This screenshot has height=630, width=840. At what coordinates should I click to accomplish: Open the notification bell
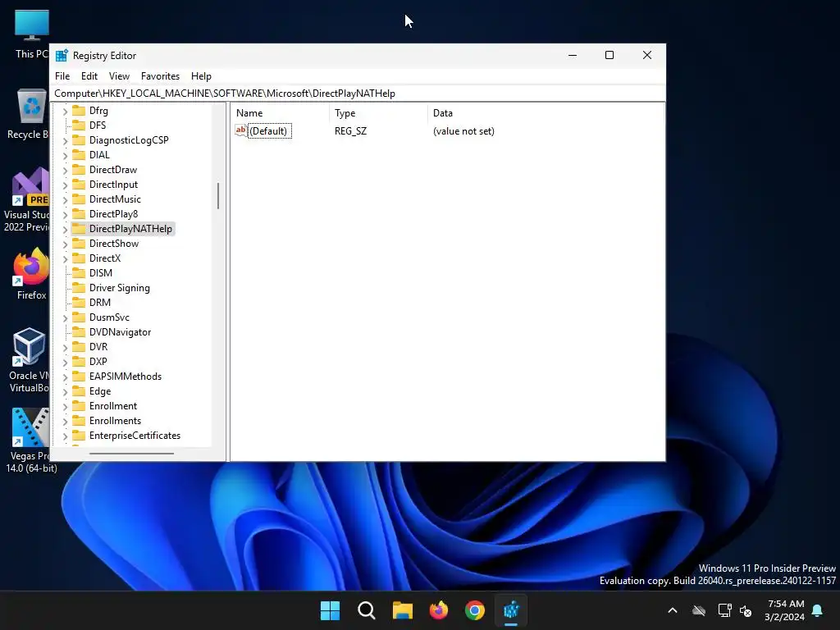click(x=818, y=610)
